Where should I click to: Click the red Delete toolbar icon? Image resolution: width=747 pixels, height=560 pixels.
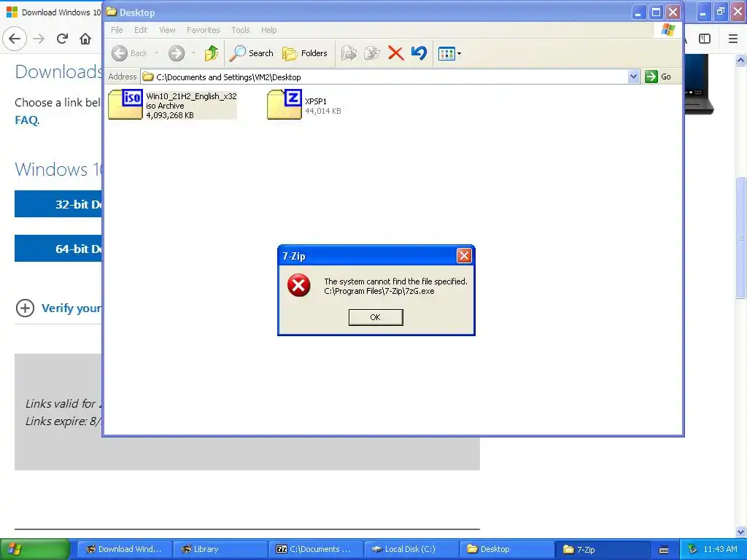coord(395,53)
